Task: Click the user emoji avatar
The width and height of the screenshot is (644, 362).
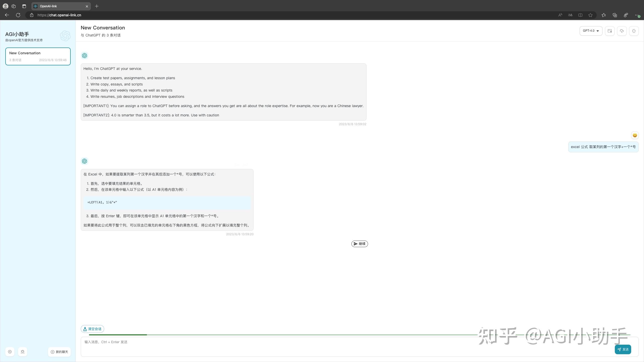Action: pos(635,135)
